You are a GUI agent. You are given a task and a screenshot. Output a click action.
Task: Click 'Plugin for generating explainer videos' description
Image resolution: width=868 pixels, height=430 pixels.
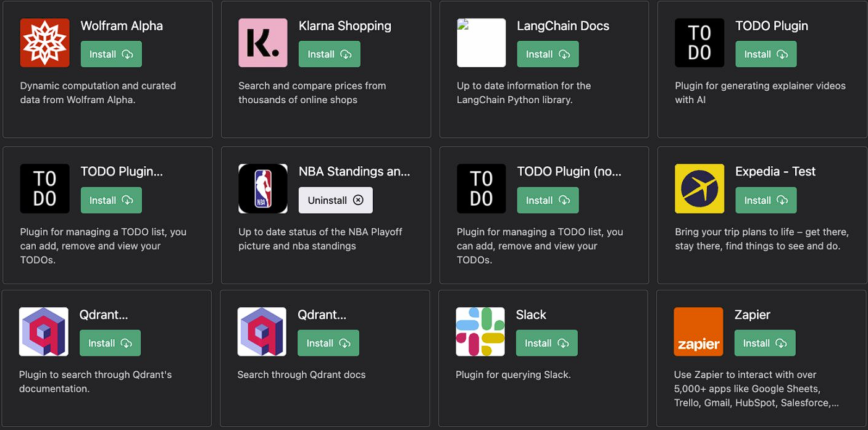[760, 93]
